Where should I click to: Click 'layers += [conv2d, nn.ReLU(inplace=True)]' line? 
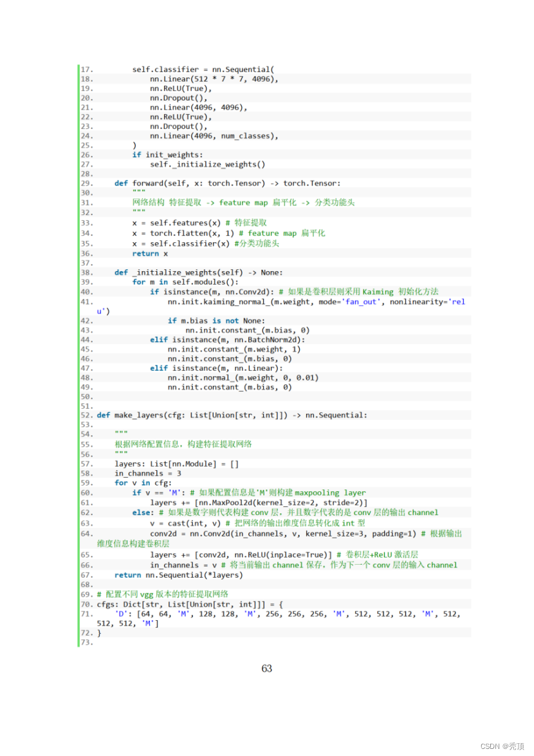coord(241,555)
